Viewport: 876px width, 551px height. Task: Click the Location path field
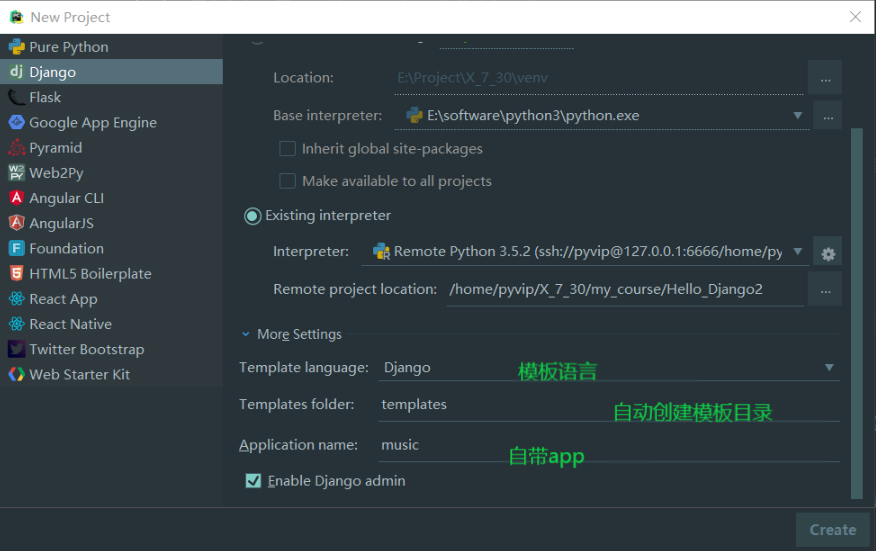tap(599, 78)
